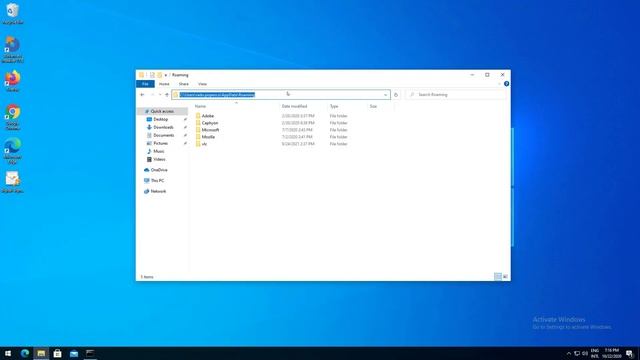Select This PC in navigation pane
Viewport: 640px width, 360px height.
157,180
